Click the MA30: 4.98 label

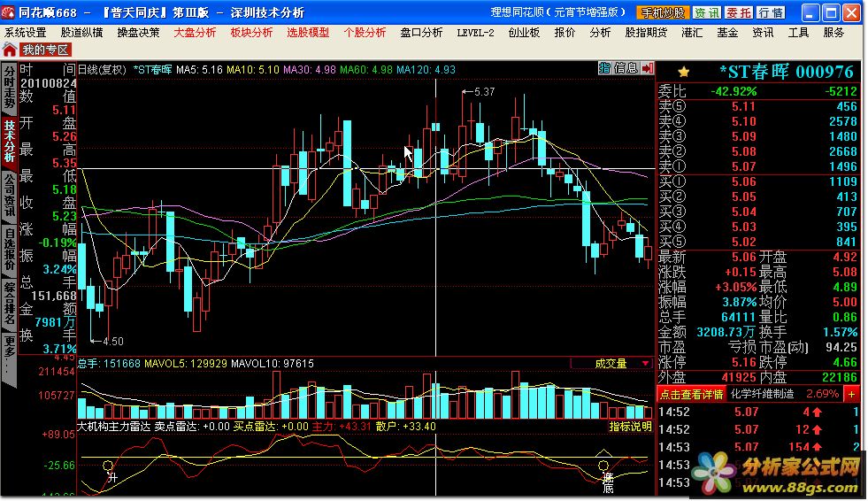310,70
